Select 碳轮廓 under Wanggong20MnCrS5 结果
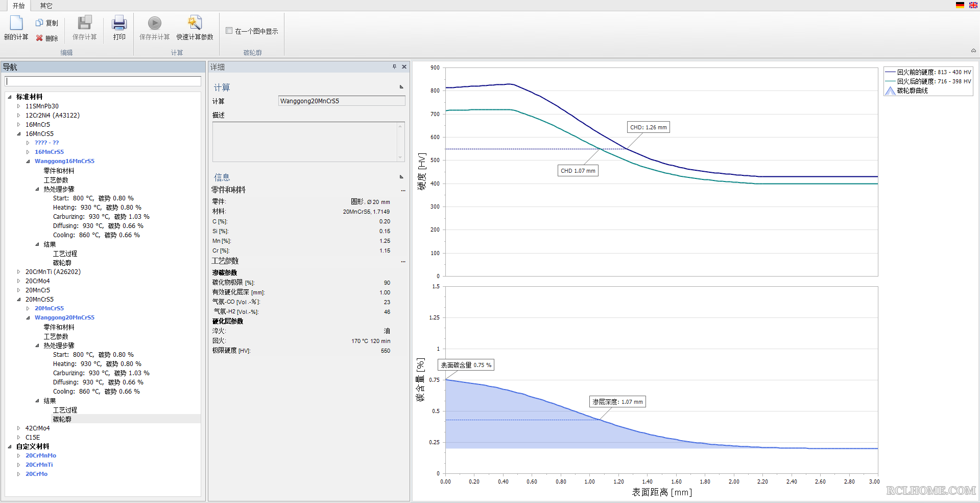This screenshot has width=980, height=503. point(62,419)
